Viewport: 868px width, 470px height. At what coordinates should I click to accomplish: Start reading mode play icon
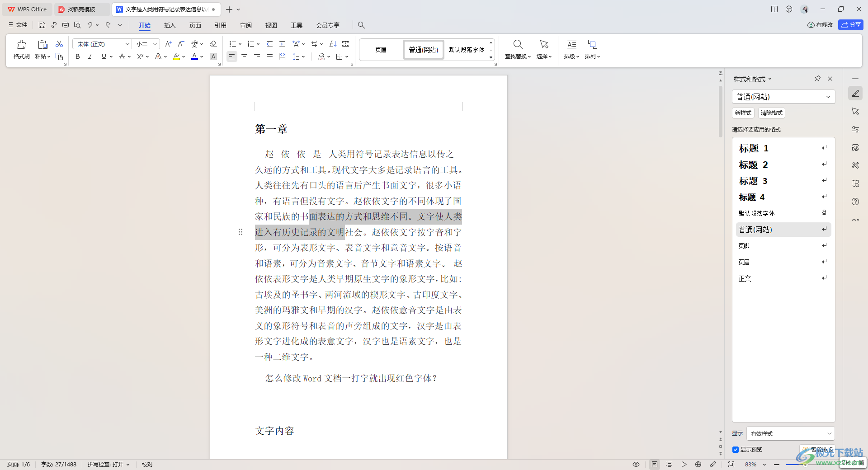684,464
